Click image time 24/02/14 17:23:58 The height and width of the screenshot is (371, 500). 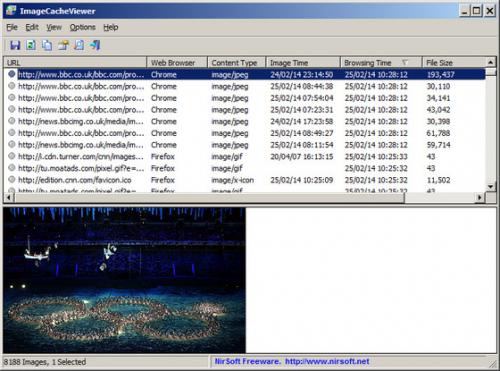(302, 121)
